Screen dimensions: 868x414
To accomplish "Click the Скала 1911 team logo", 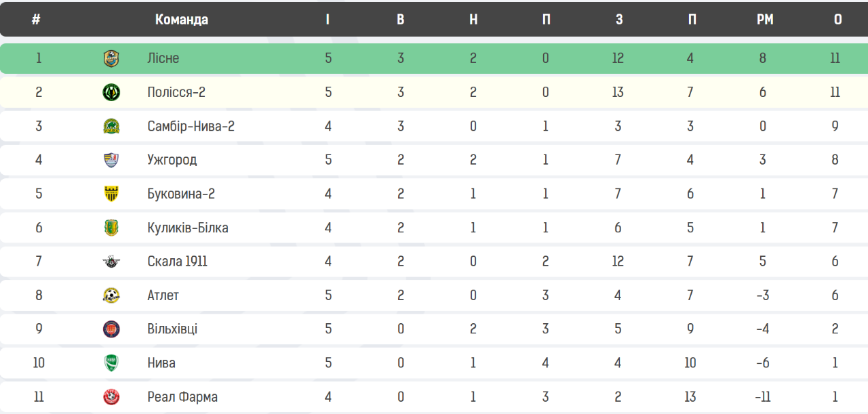I will click(111, 262).
